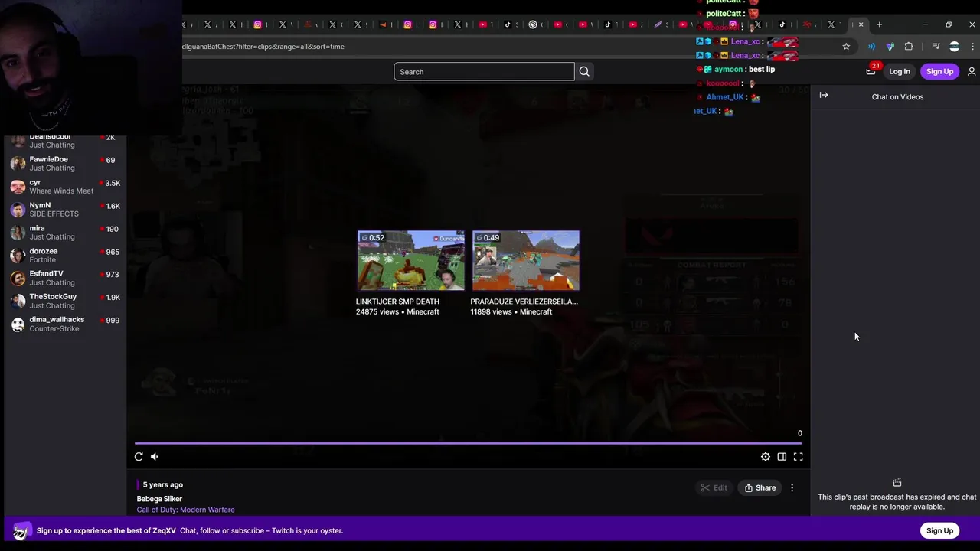Click the Share button below the clip
980x551 pixels.
(x=760, y=487)
